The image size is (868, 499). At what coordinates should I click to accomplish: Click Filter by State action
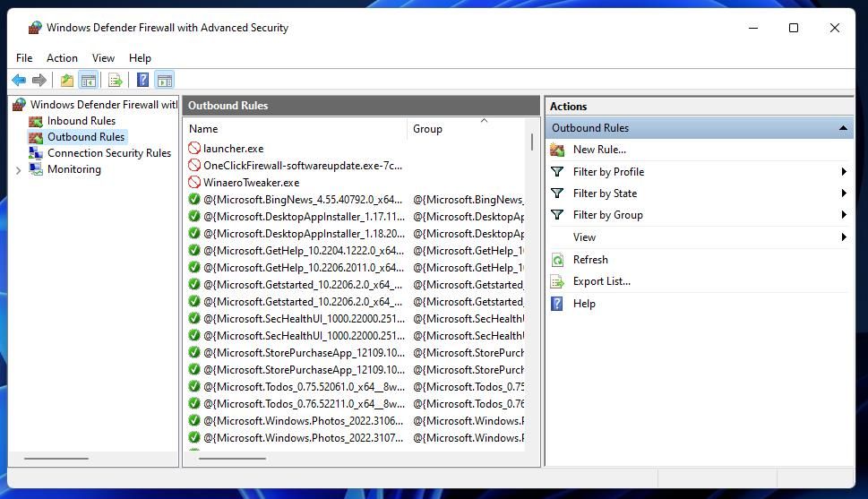(x=605, y=194)
